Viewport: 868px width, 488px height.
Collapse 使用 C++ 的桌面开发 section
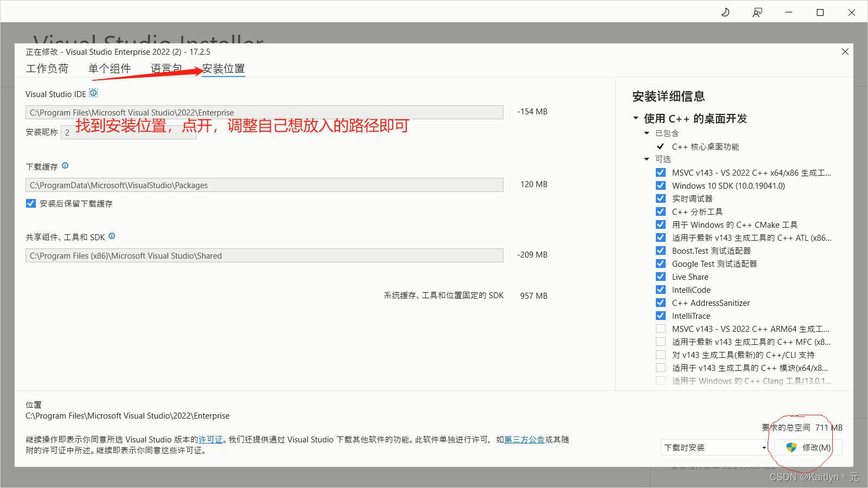click(x=636, y=118)
